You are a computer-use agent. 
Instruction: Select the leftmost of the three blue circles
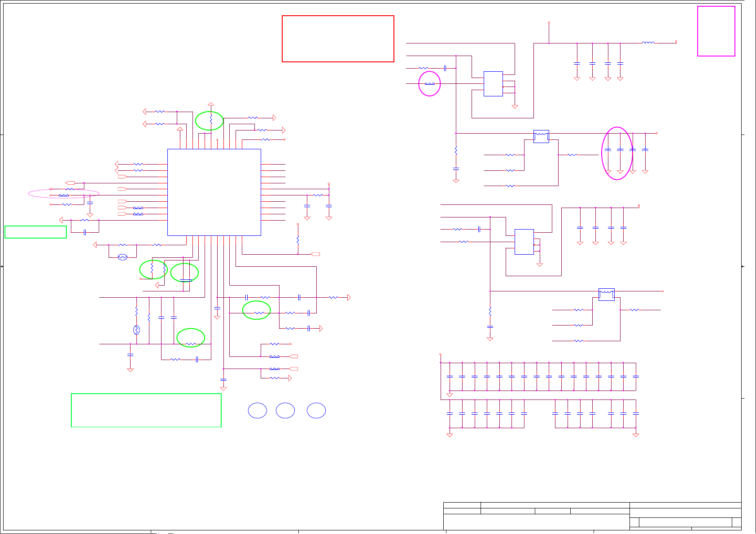(258, 411)
